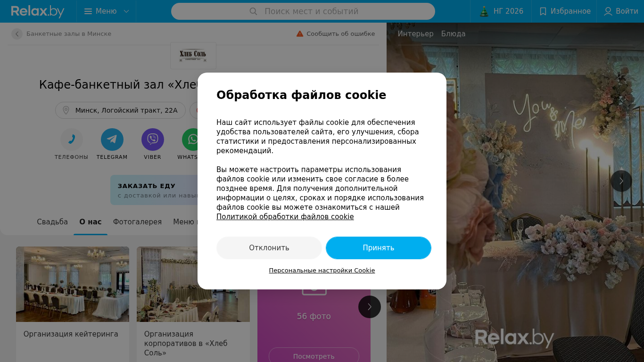The height and width of the screenshot is (362, 644).
Task: Open the Viber contact icon
Action: point(153,140)
